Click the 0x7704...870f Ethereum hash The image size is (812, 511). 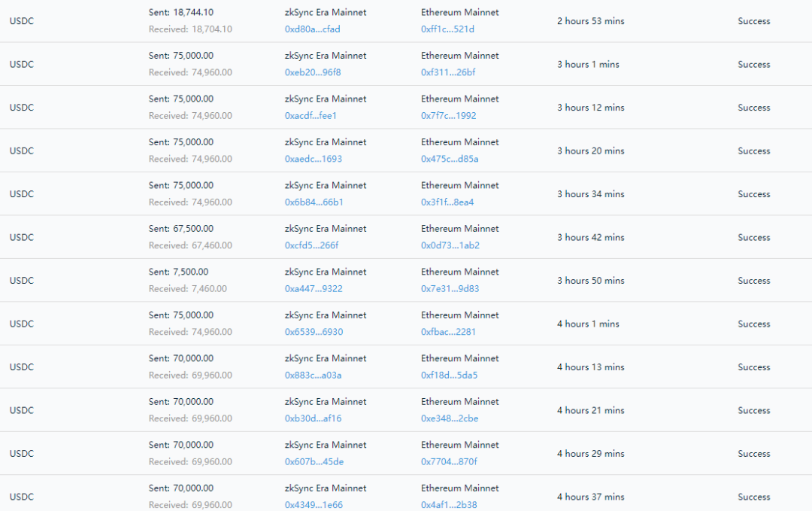449,462
